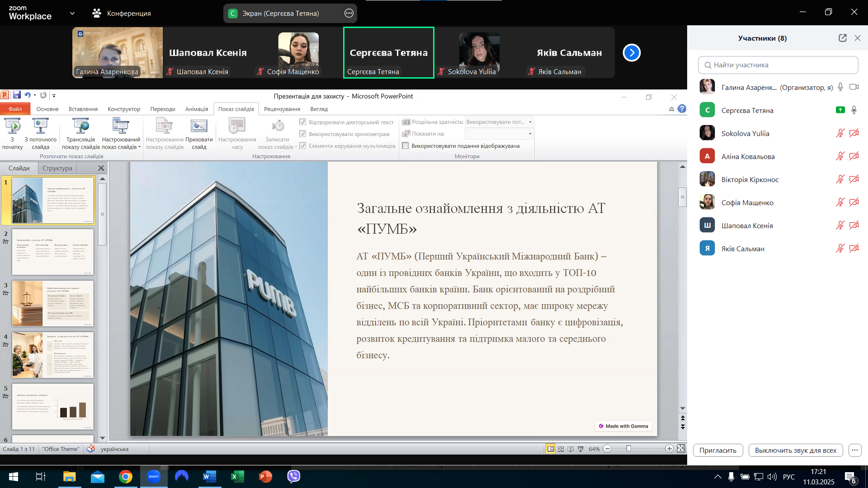Pop out Zoom participants panel

[842, 38]
